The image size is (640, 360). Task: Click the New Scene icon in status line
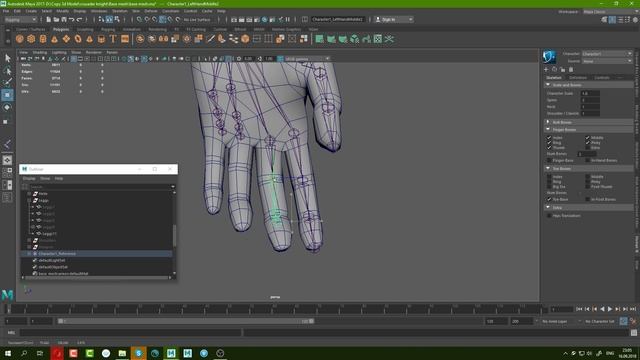[48, 20]
